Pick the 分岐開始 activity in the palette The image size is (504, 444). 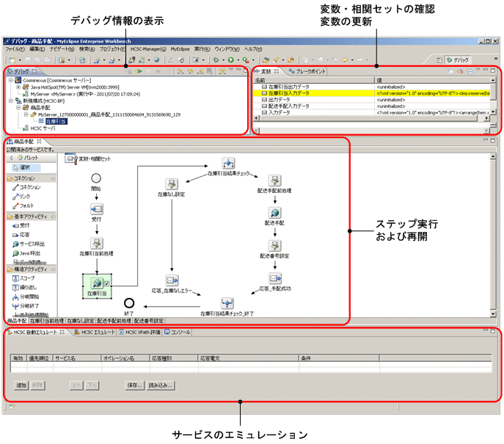pyautogui.click(x=26, y=296)
